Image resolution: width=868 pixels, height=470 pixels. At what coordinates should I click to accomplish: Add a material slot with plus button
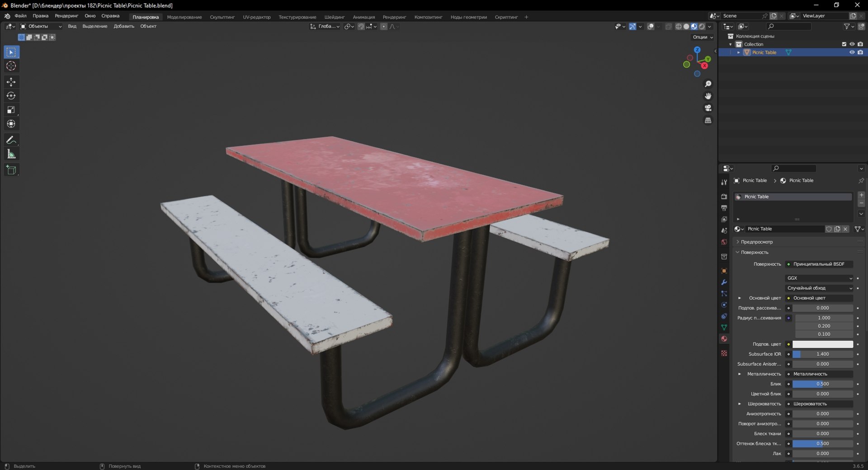[x=861, y=195]
